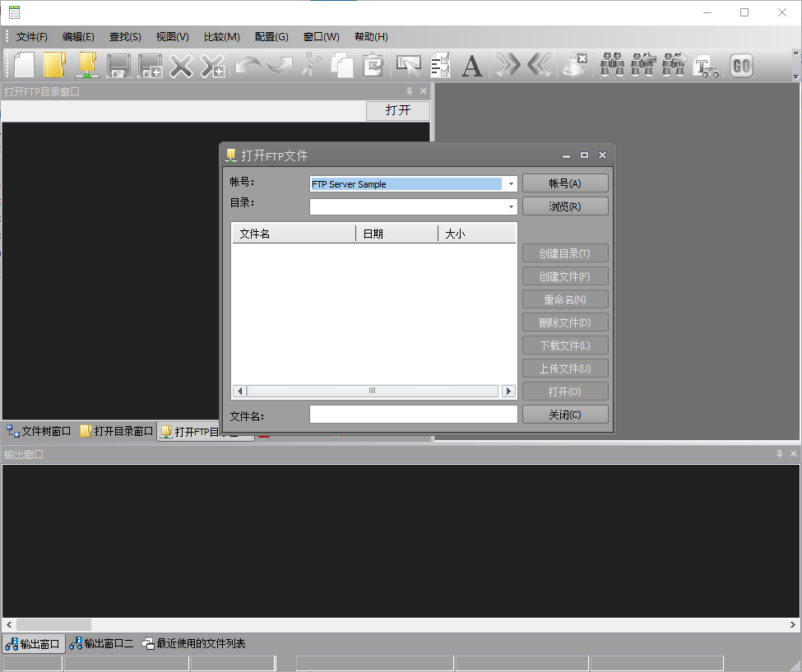The image size is (802, 672).
Task: Open the 帐号 account dropdown list
Action: click(511, 183)
